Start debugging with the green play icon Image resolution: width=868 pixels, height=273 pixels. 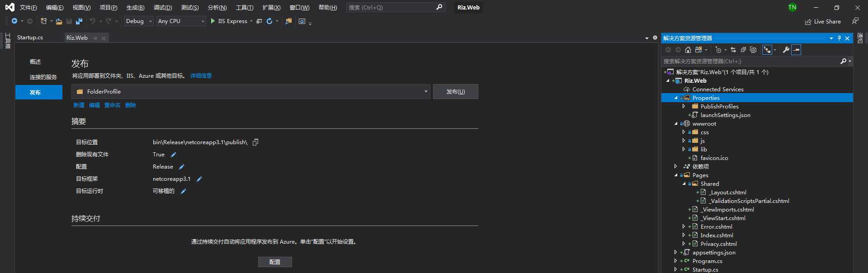[x=213, y=21]
